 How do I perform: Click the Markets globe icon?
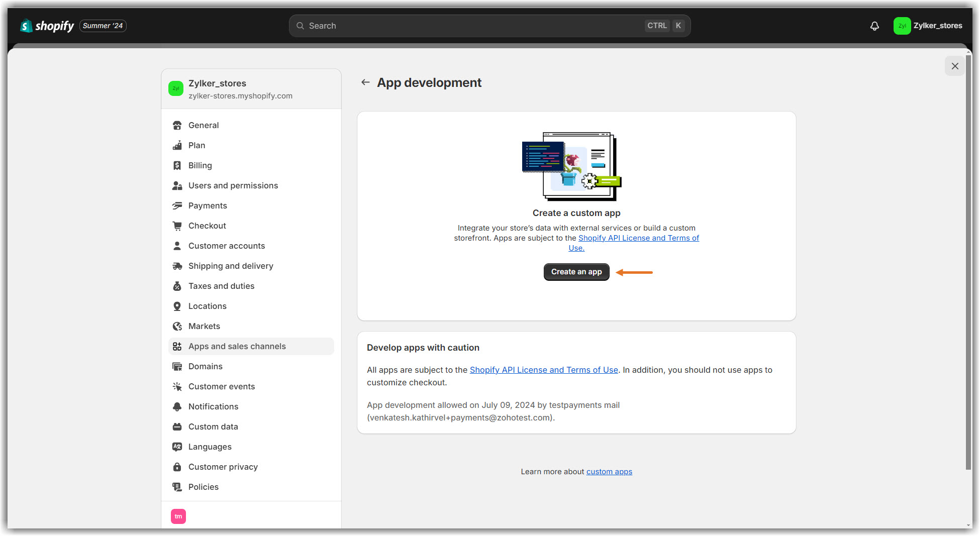click(x=177, y=326)
